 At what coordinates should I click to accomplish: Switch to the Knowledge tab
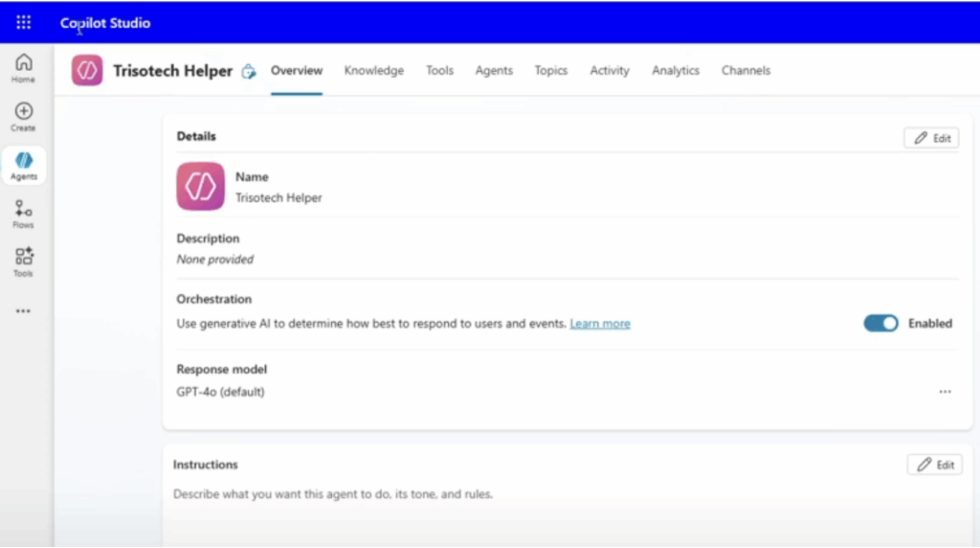(374, 71)
